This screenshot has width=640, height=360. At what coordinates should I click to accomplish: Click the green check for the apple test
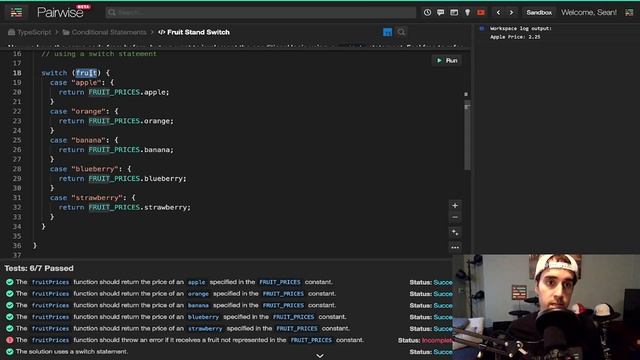[9, 282]
